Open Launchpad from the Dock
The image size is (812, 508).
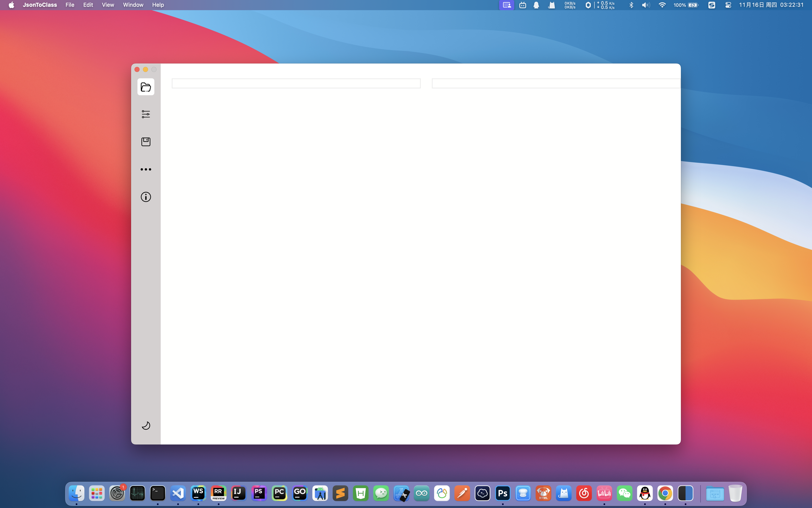[97, 493]
